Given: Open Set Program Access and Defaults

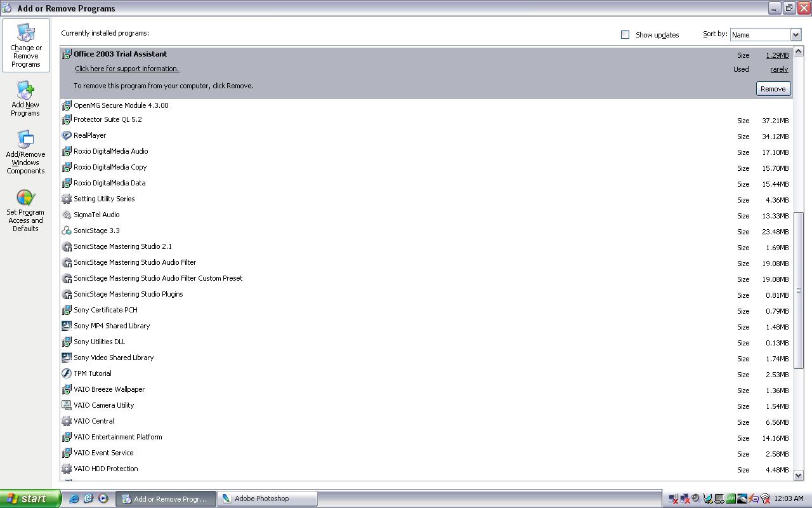Looking at the screenshot, I should pyautogui.click(x=25, y=210).
